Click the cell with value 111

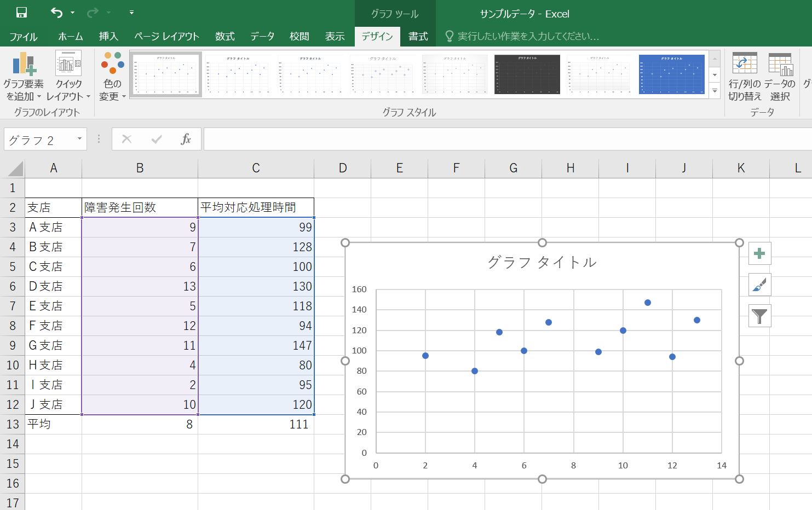coord(256,424)
